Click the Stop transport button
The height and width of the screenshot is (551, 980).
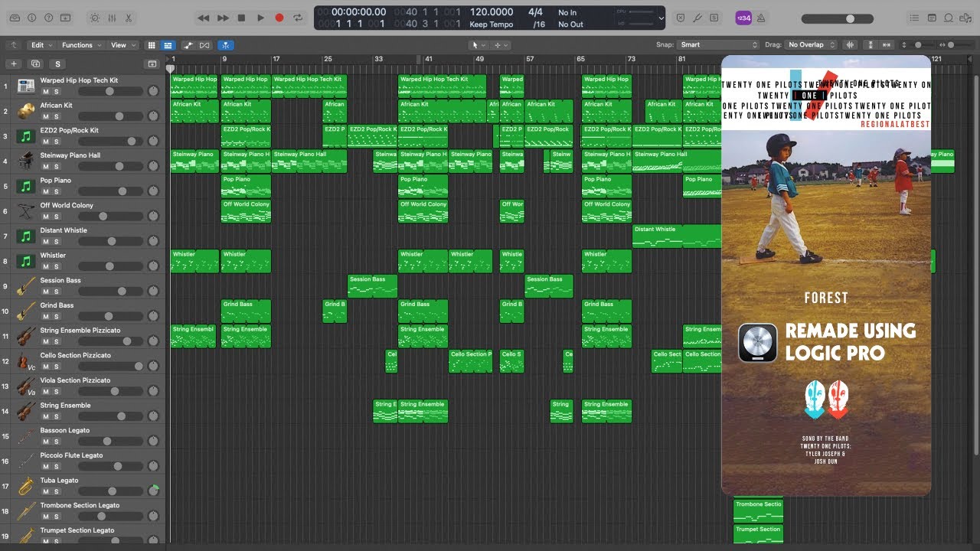(x=242, y=18)
